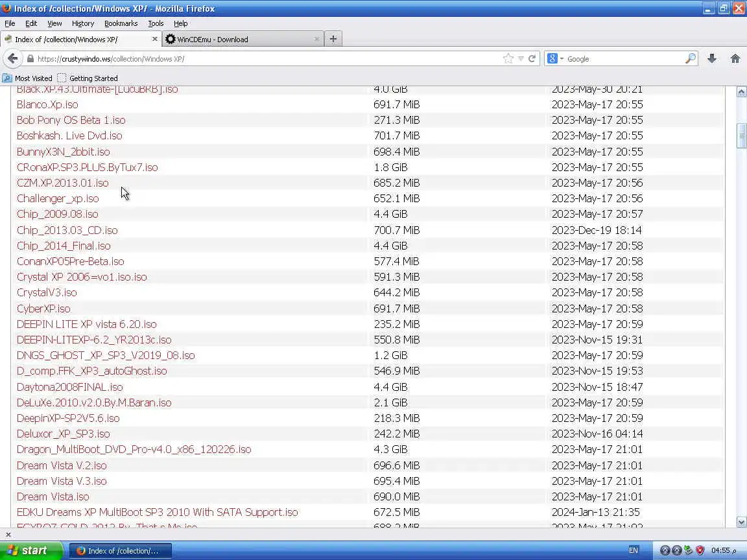Open BunnyX3N_2bbit.iso link

(64, 152)
